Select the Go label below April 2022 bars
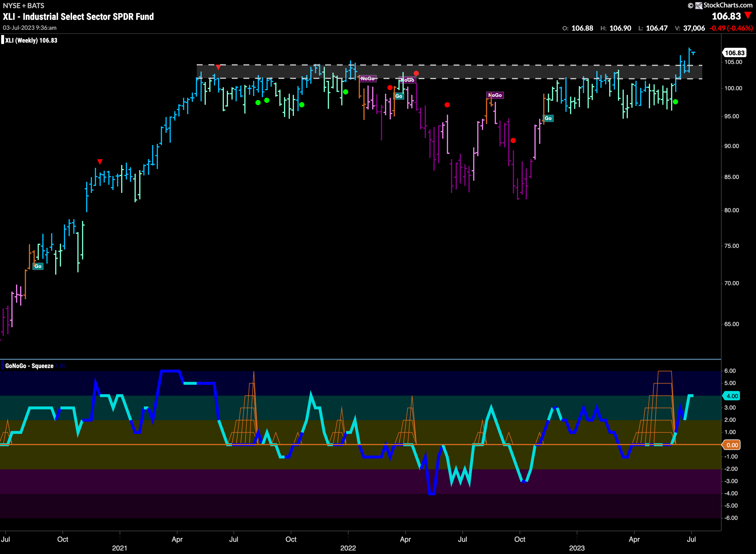The height and width of the screenshot is (554, 756). pos(398,96)
